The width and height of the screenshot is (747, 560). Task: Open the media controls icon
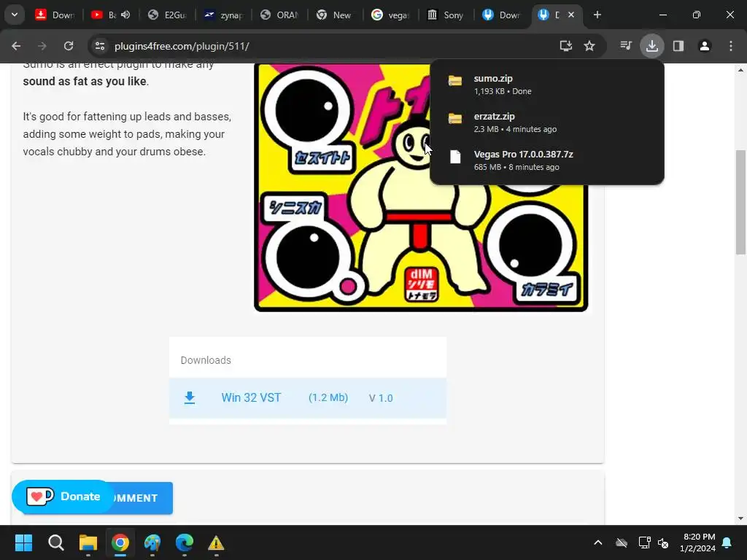point(626,46)
